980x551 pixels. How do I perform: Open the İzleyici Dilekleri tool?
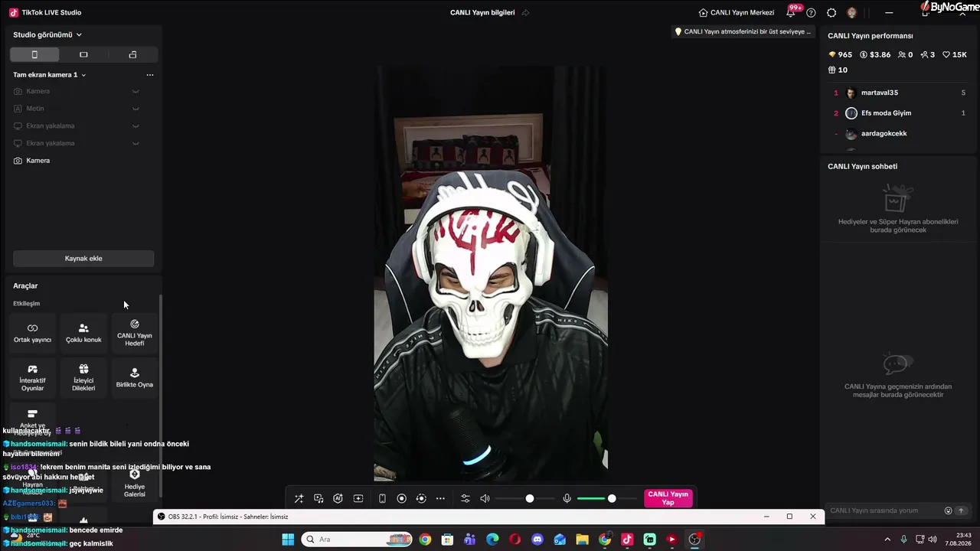click(83, 378)
